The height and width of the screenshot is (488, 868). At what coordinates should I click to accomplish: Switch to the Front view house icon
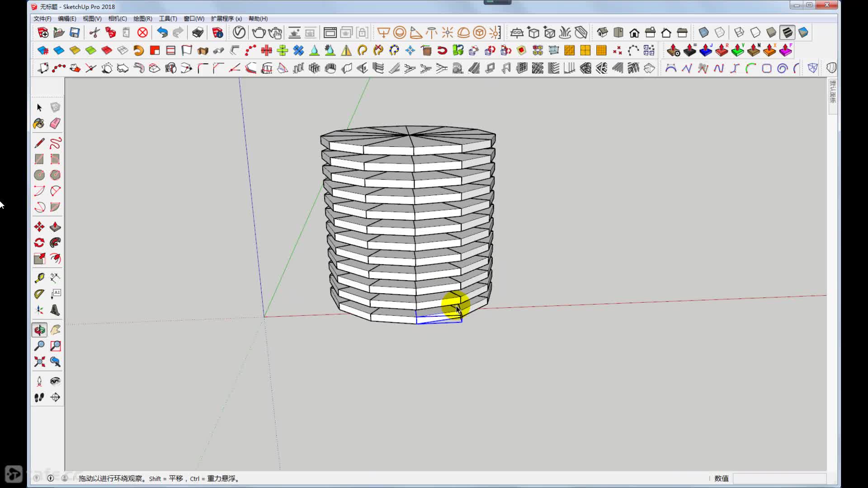[x=634, y=33]
